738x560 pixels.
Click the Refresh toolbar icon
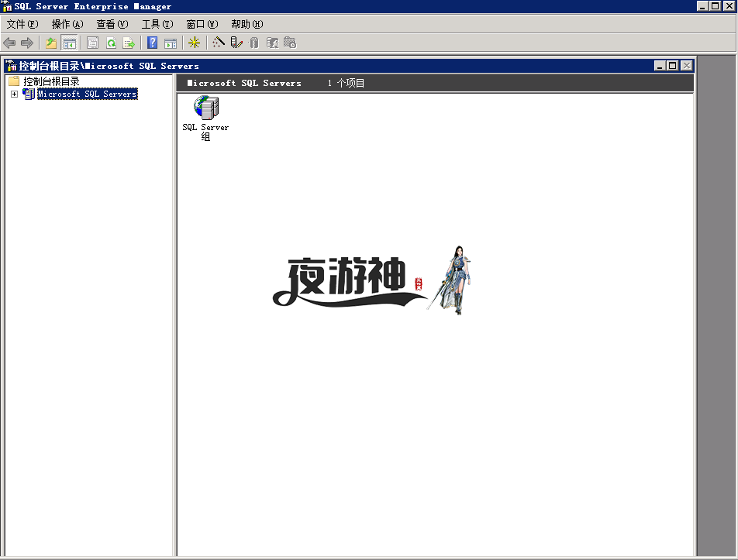111,43
